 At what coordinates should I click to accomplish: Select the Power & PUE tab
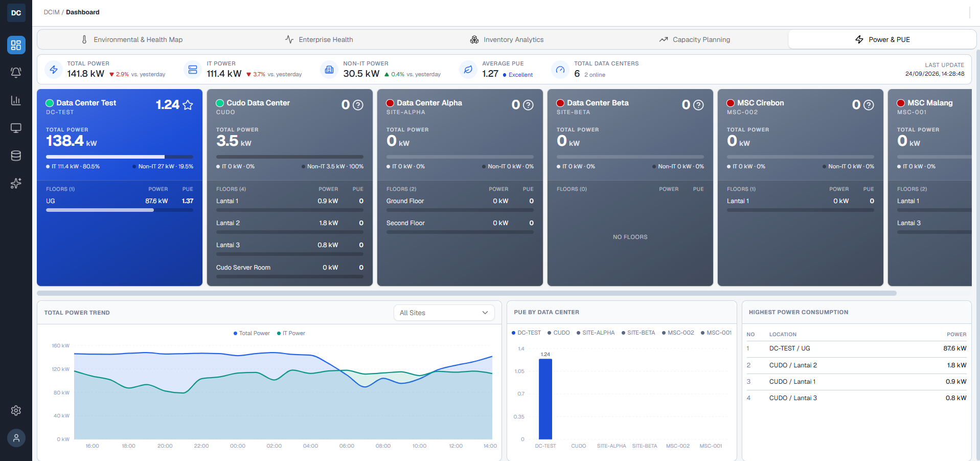(882, 39)
